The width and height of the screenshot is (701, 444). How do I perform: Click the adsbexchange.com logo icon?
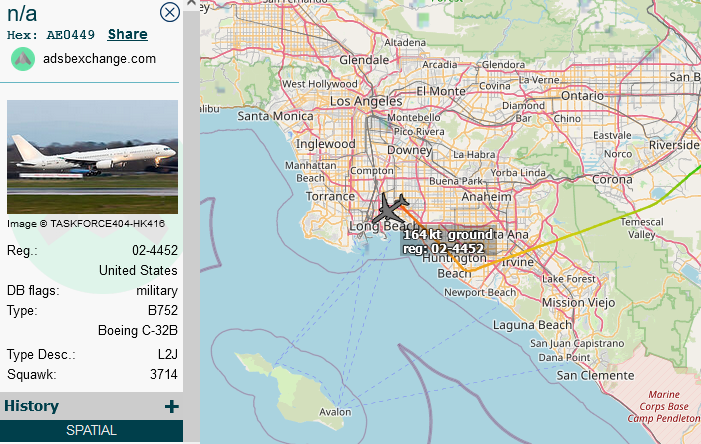click(x=23, y=59)
